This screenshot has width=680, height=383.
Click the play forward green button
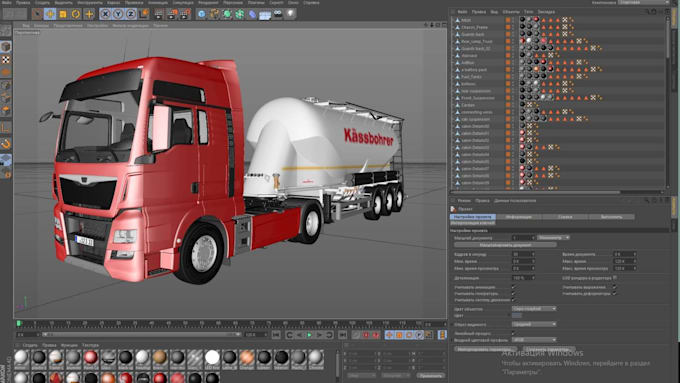pos(309,335)
